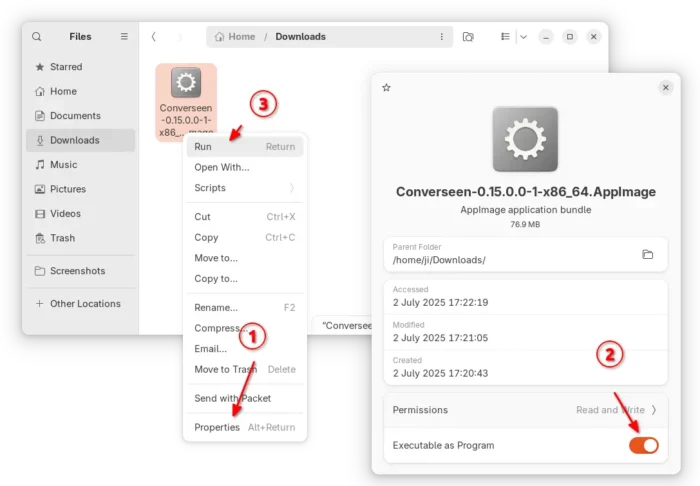
Task: Open the Starred sidebar item
Action: point(67,67)
